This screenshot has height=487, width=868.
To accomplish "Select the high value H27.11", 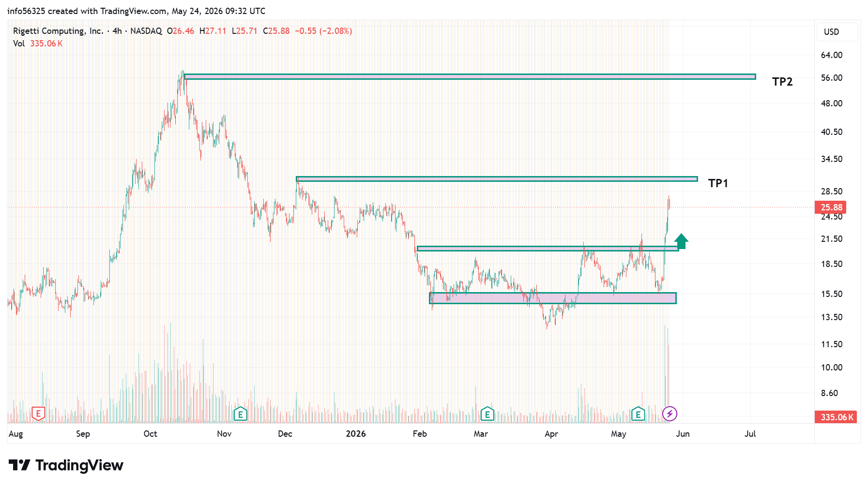I will (213, 31).
